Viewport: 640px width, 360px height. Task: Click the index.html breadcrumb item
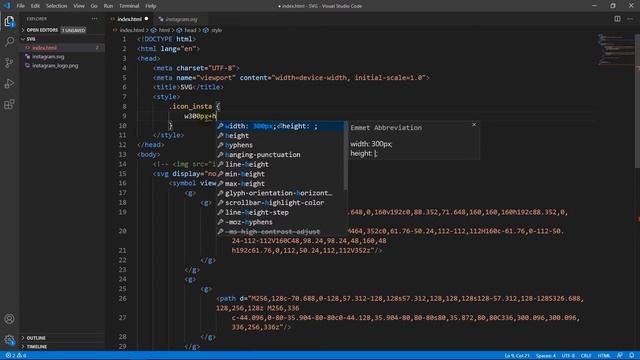pos(128,30)
